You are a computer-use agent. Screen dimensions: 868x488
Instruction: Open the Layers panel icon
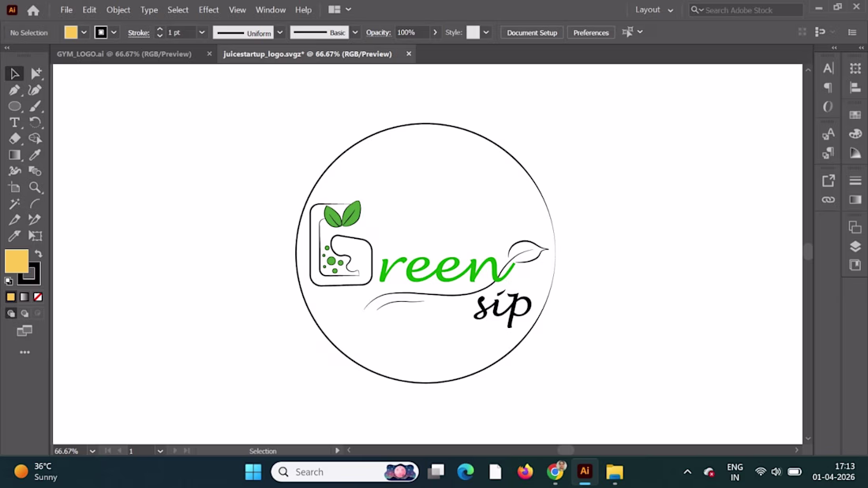coord(855,246)
